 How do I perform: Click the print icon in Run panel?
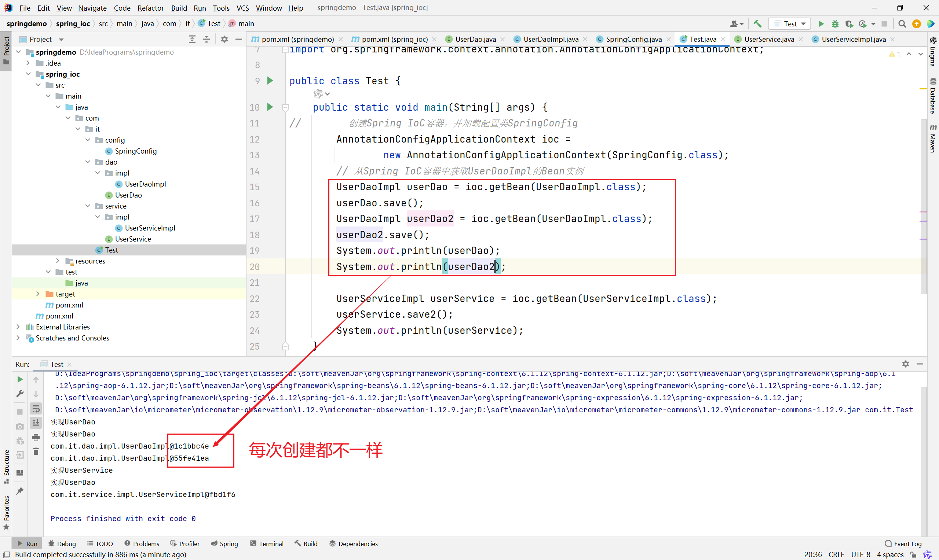36,437
